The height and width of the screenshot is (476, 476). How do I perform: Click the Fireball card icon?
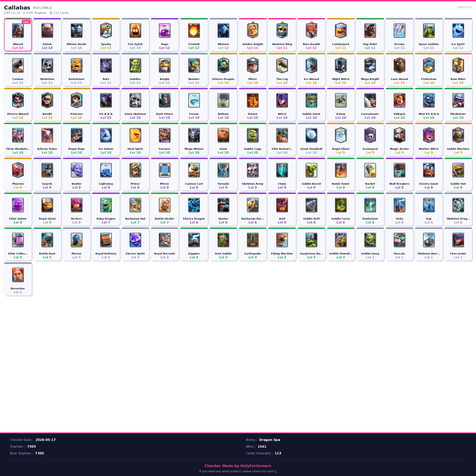click(194, 31)
